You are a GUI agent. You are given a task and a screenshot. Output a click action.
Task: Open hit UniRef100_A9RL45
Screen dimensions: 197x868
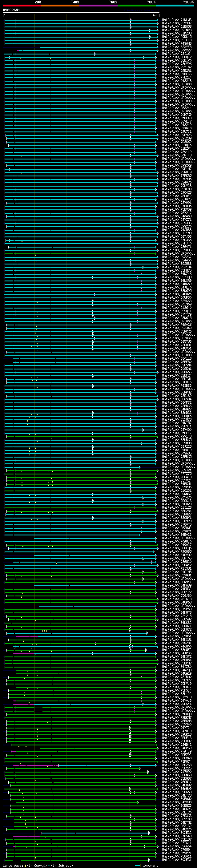tap(177, 37)
